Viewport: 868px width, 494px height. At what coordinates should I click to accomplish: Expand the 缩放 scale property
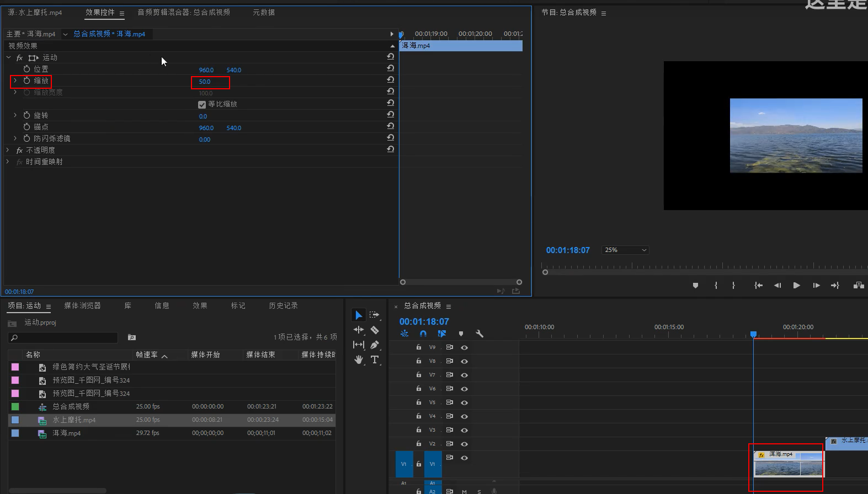click(x=15, y=80)
